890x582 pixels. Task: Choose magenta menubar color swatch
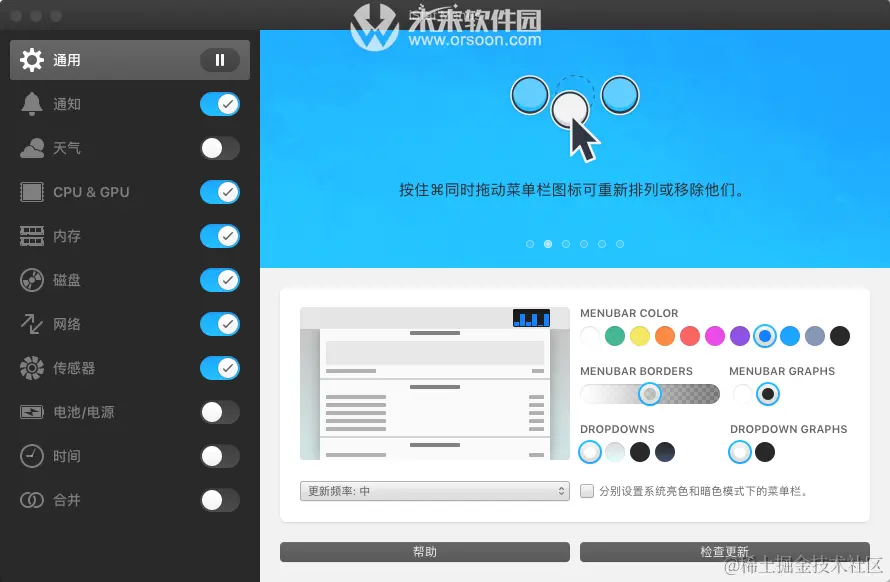(715, 336)
